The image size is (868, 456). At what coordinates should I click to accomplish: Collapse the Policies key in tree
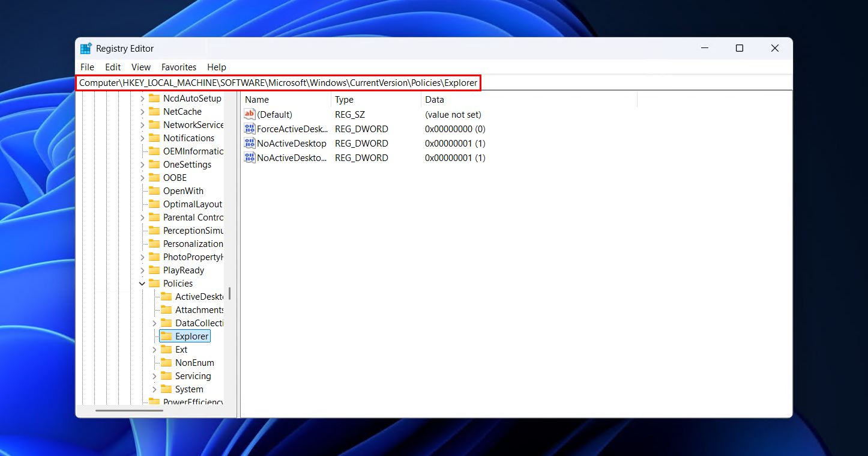(142, 284)
